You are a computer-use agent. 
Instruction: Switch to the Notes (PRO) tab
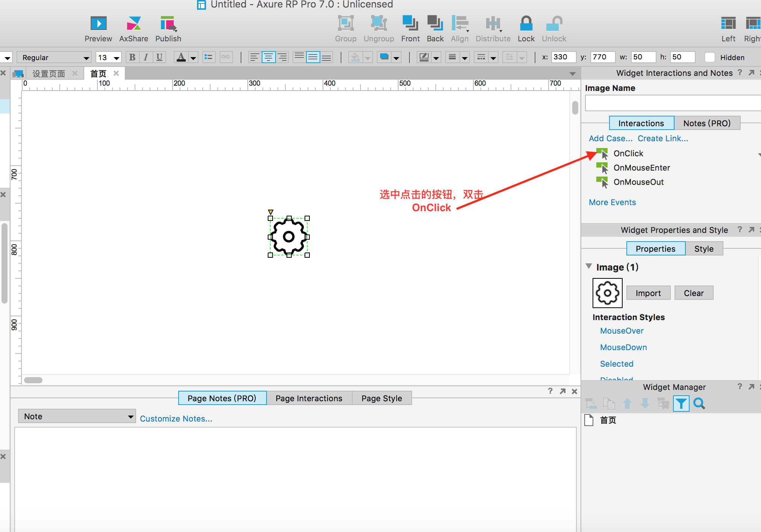706,123
